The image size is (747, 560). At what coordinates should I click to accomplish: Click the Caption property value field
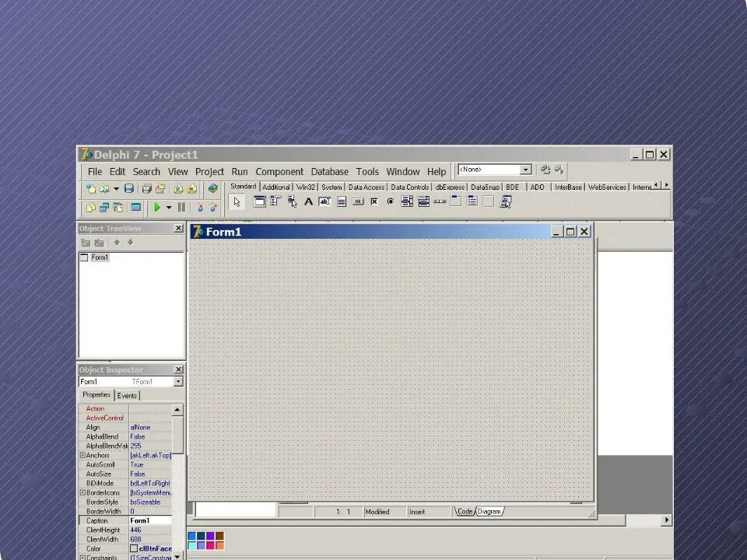[x=150, y=520]
